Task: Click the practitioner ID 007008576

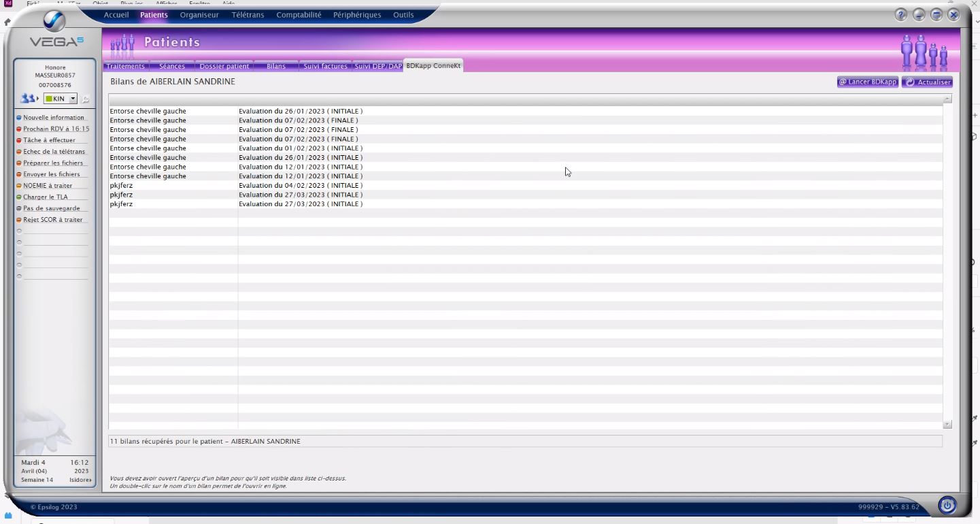Action: 55,85
